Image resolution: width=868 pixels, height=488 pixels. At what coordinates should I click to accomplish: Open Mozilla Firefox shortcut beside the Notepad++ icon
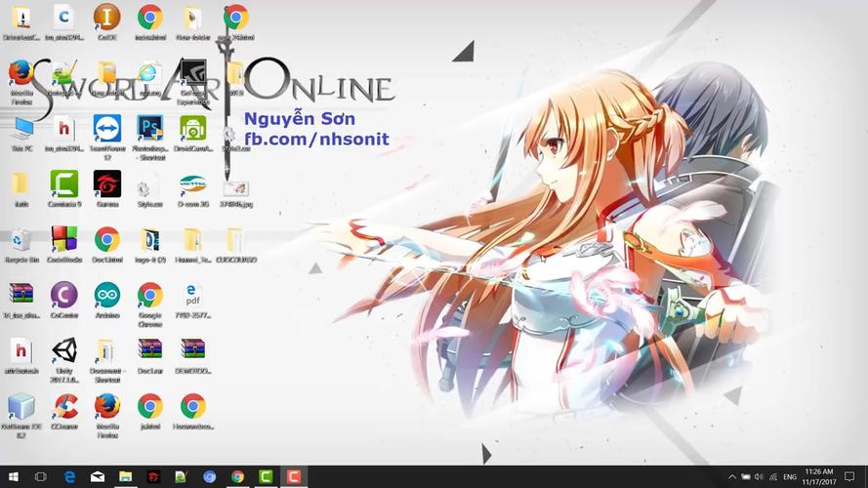pyautogui.click(x=21, y=73)
